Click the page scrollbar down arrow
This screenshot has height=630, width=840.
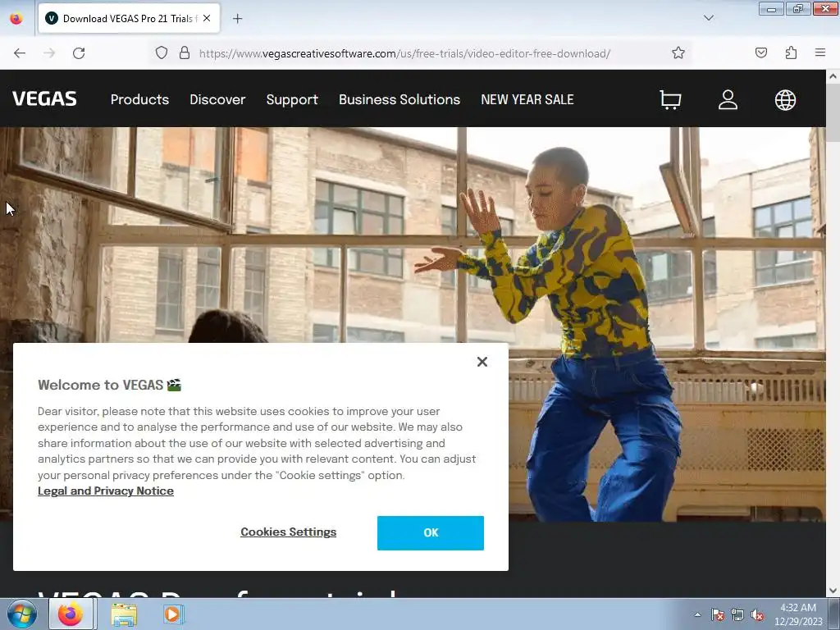833,591
